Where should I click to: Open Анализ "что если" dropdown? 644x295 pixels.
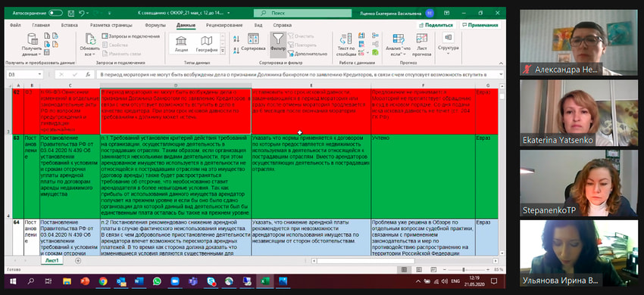(x=398, y=45)
